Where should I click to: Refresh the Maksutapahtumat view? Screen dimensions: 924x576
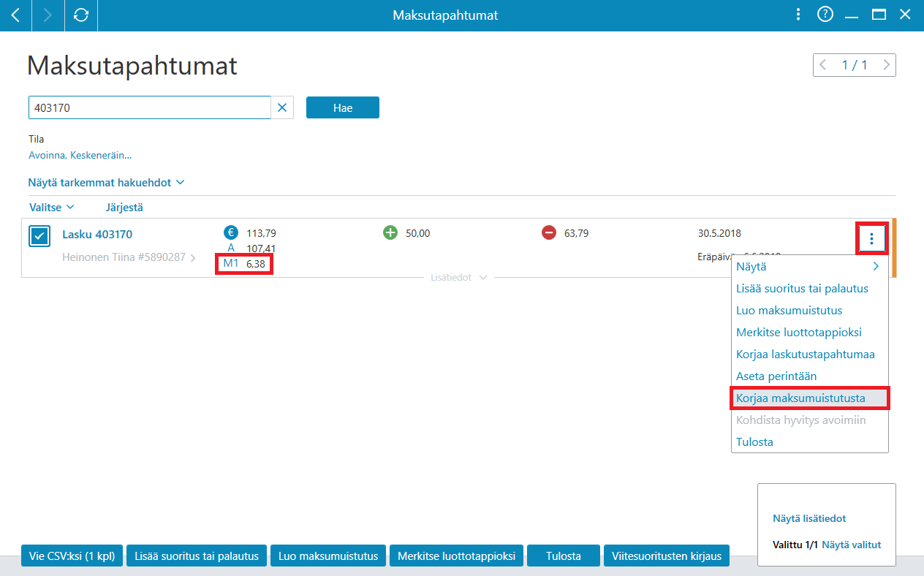(x=81, y=15)
